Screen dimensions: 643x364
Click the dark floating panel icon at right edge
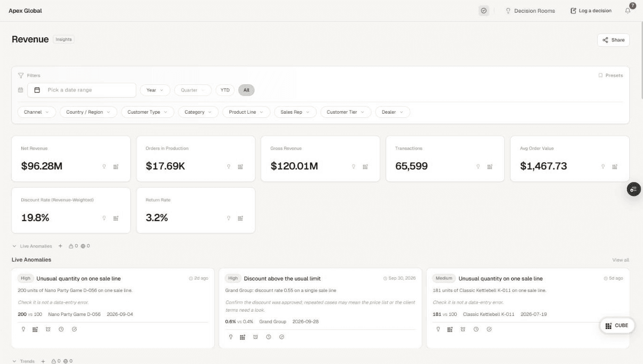click(x=634, y=189)
